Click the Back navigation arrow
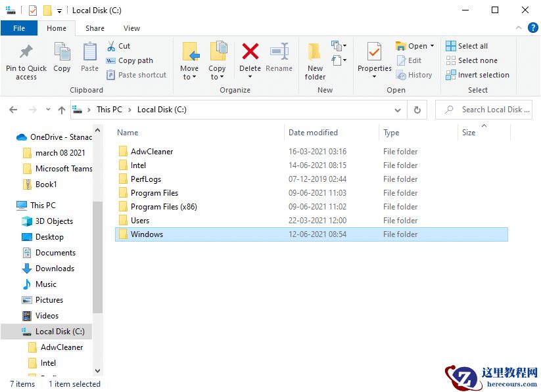The height and width of the screenshot is (392, 541). pos(13,110)
